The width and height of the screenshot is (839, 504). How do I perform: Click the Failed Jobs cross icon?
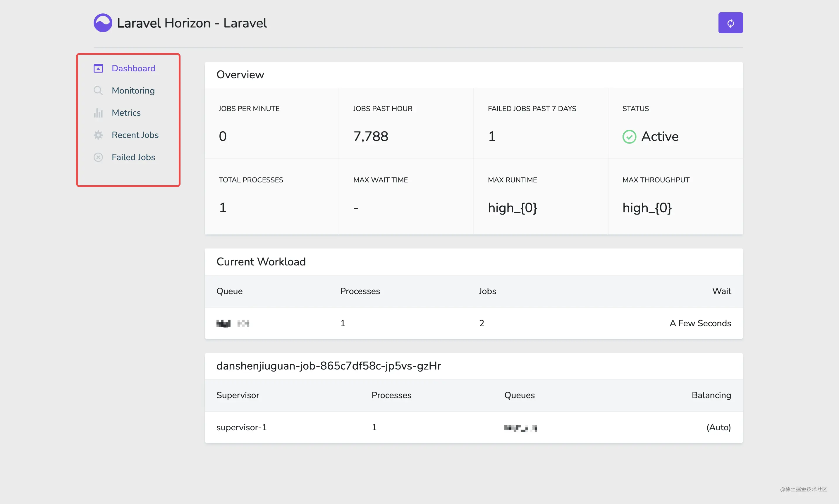(x=98, y=157)
